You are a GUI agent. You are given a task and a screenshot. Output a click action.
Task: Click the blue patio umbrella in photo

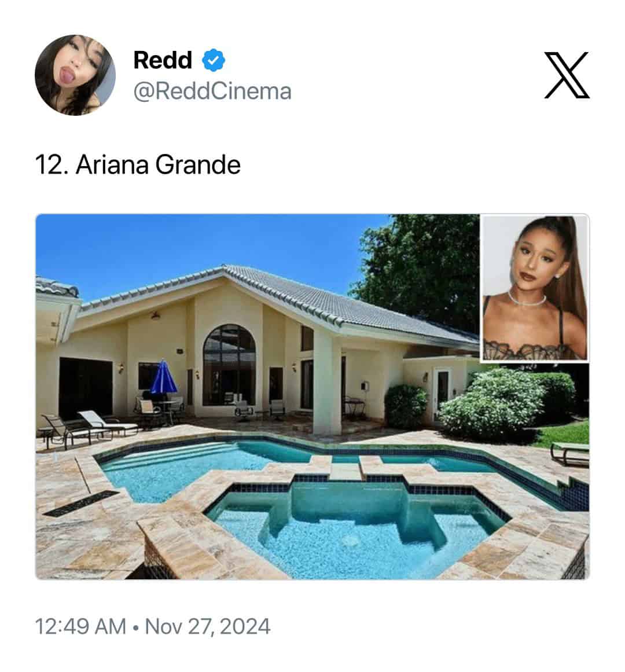point(163,377)
